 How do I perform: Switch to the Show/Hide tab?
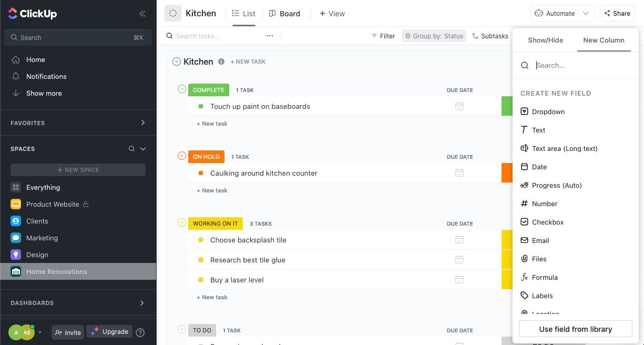pyautogui.click(x=545, y=40)
